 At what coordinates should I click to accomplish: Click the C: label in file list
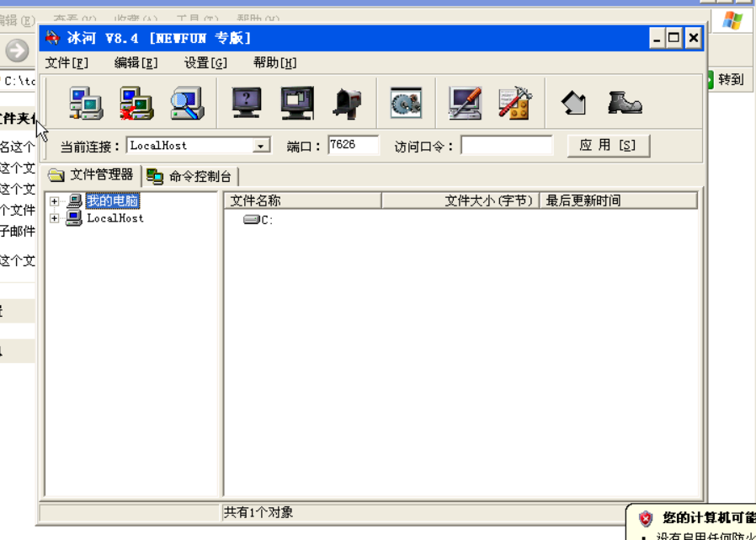(x=267, y=221)
